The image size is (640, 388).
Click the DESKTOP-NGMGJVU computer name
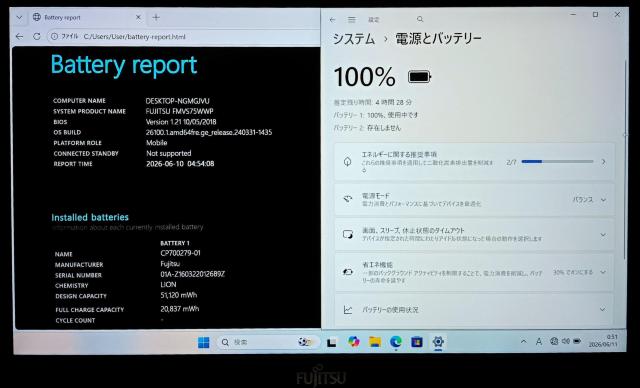point(178,101)
